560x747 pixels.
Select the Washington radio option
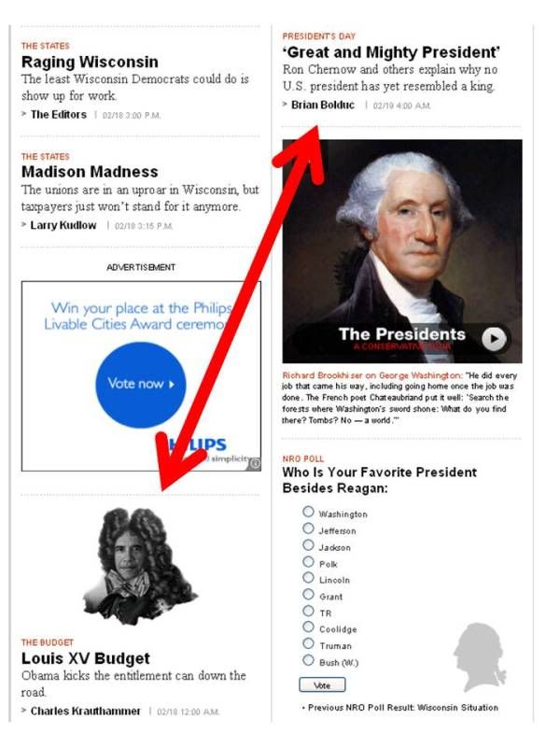click(309, 512)
